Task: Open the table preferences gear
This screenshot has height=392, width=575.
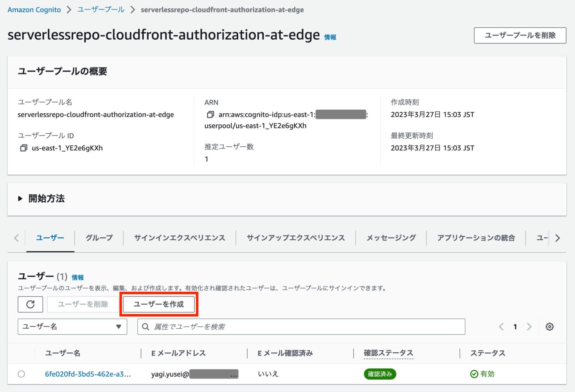Action: point(550,326)
